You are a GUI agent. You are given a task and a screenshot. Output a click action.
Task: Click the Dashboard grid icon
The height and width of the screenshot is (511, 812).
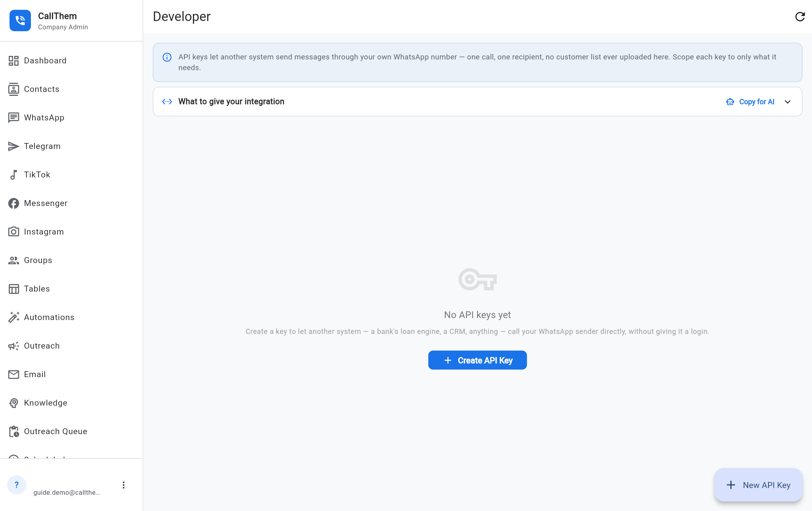click(x=13, y=61)
